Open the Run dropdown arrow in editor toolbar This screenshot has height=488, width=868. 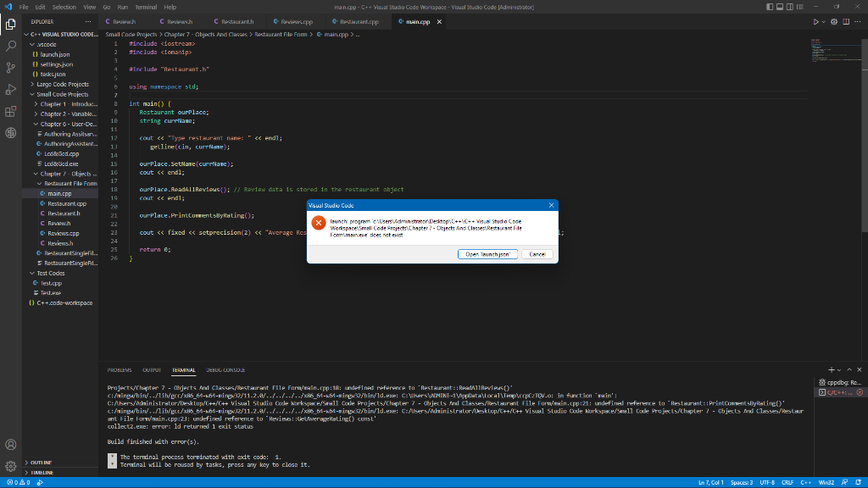pos(823,21)
